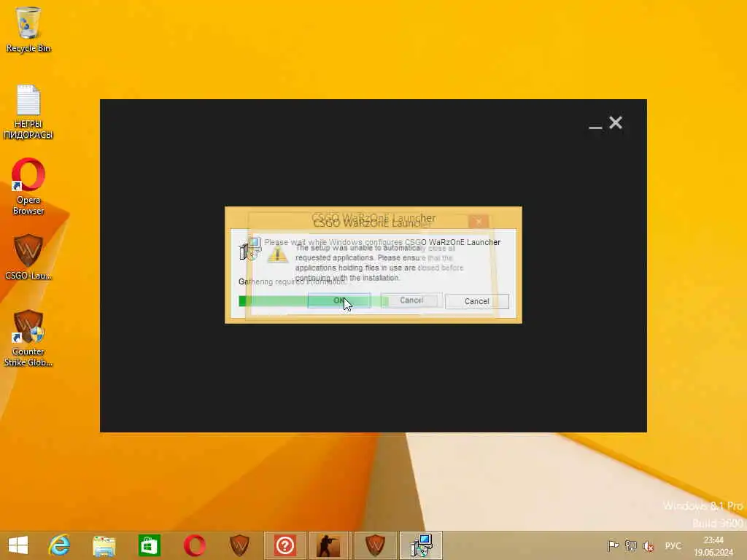Open the clock showing 23:44

click(x=713, y=545)
